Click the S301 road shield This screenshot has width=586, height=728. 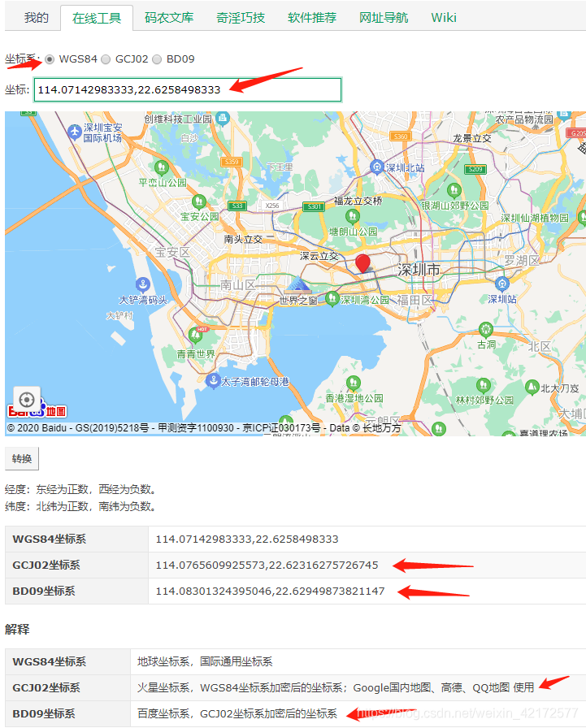tap(314, 206)
